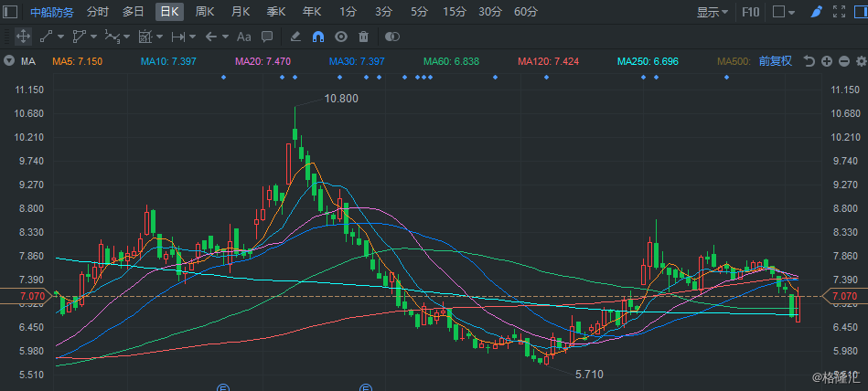
Task: Click the trash delete drawings icon
Action: 363,37
